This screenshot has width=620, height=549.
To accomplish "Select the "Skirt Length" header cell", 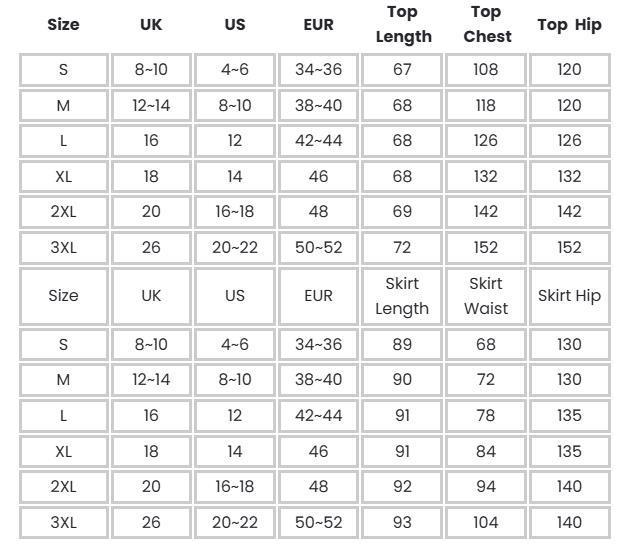I will 402,296.
